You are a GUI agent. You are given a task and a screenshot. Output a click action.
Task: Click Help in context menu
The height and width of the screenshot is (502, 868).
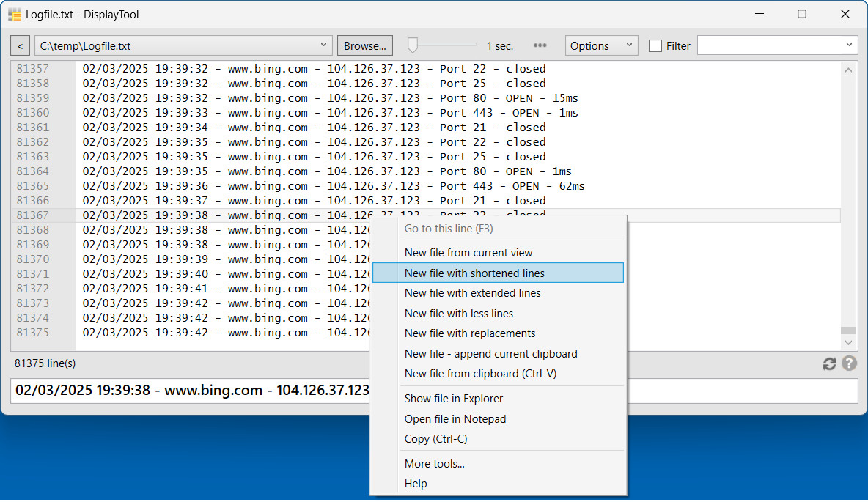(498, 484)
